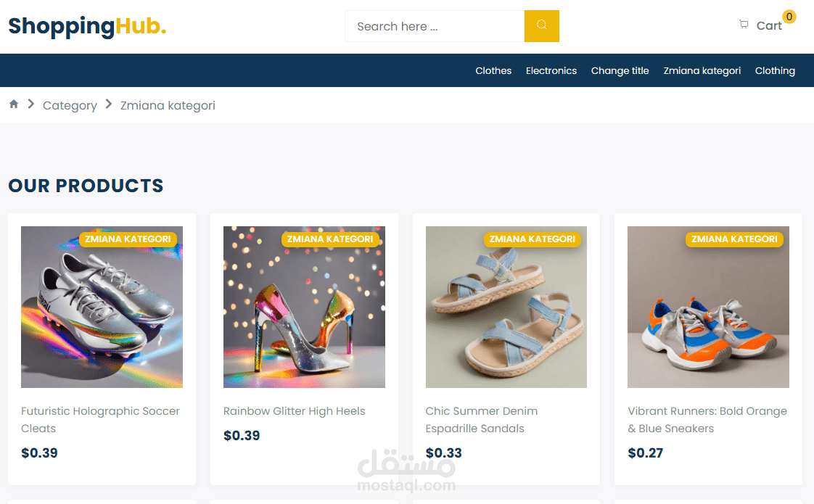View the denim espadrille sandals image
This screenshot has width=814, height=504.
[506, 307]
